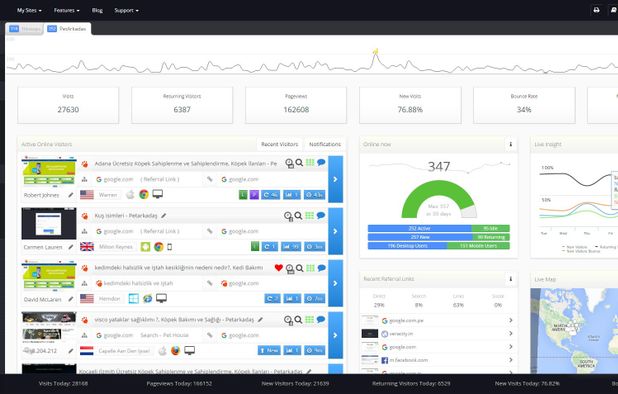Click the red heart icon on David McLaren row
This screenshot has width=618, height=394.
(x=279, y=268)
